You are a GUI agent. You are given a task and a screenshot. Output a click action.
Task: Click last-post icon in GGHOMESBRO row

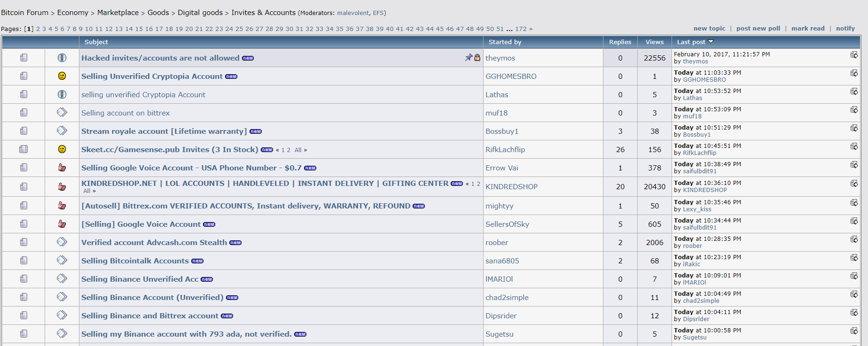pyautogui.click(x=854, y=73)
